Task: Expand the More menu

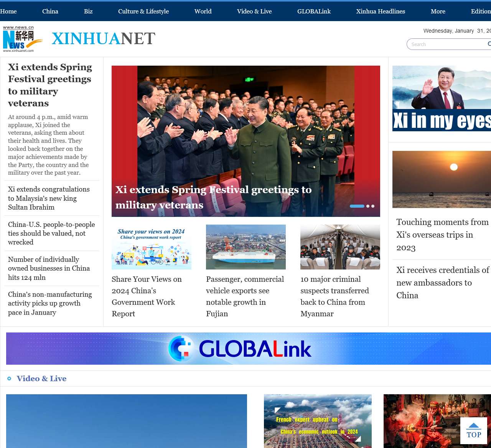Action: [x=438, y=11]
